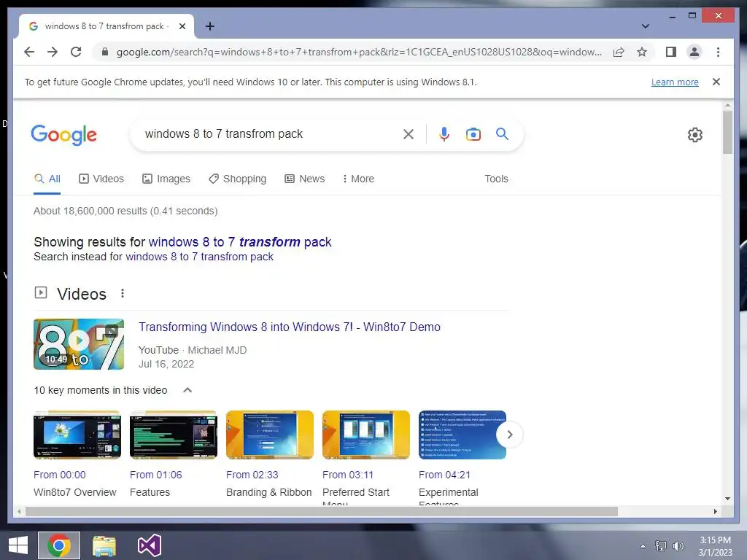The image size is (747, 560).
Task: Jump to From 03:11 timestamp link
Action: click(348, 475)
